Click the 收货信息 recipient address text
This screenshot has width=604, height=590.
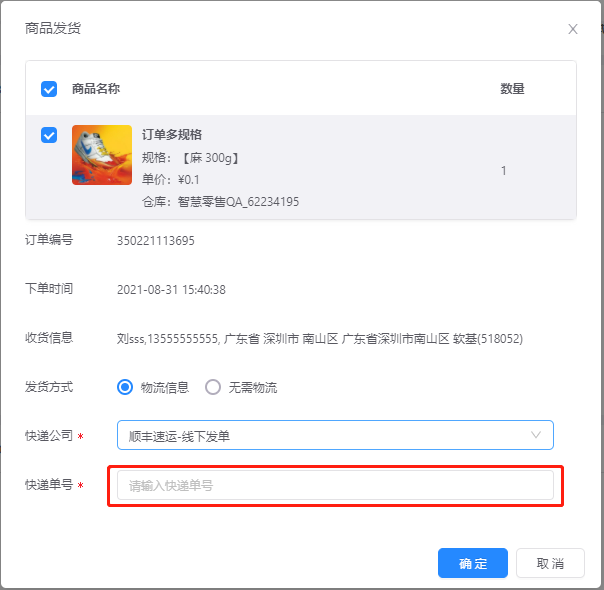pos(320,339)
